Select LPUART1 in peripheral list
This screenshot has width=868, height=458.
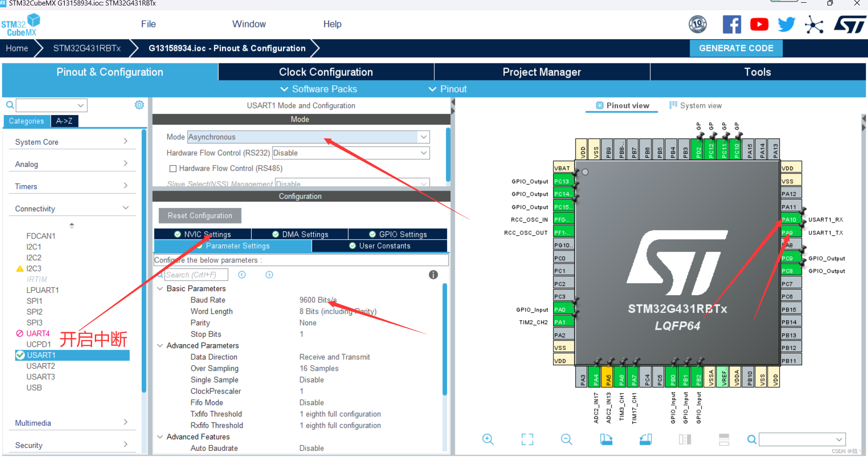[42, 290]
